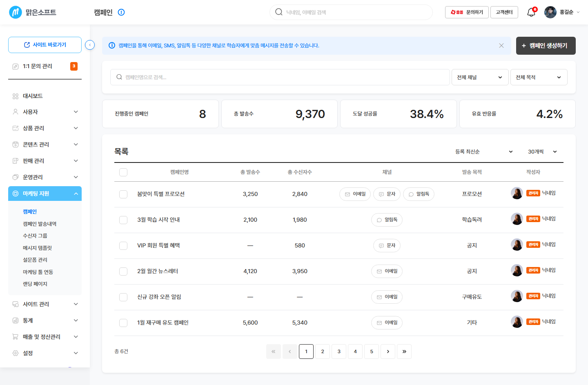Check the 봄맞이 특별 프로모션 row checkbox
Image resolution: width=588 pixels, height=385 pixels.
(x=123, y=194)
